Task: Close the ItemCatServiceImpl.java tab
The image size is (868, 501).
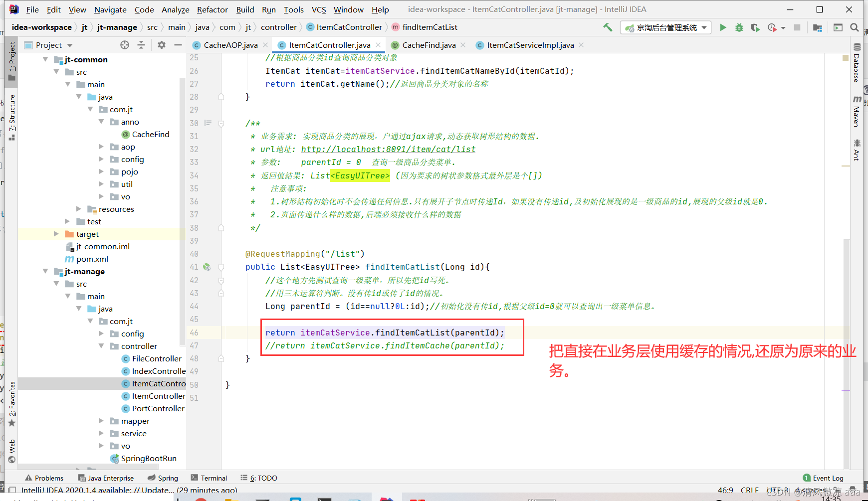Action: tap(581, 45)
